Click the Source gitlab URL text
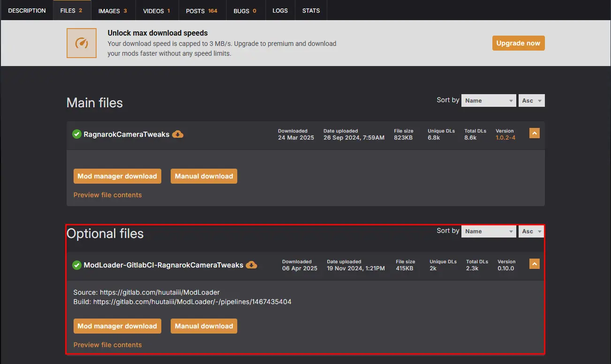 tap(159, 292)
